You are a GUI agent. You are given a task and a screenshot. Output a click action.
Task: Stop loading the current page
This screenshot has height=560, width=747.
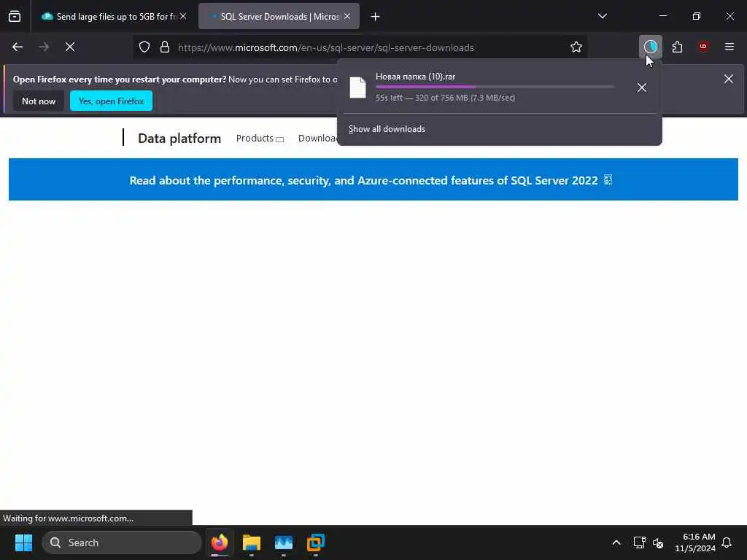click(69, 47)
